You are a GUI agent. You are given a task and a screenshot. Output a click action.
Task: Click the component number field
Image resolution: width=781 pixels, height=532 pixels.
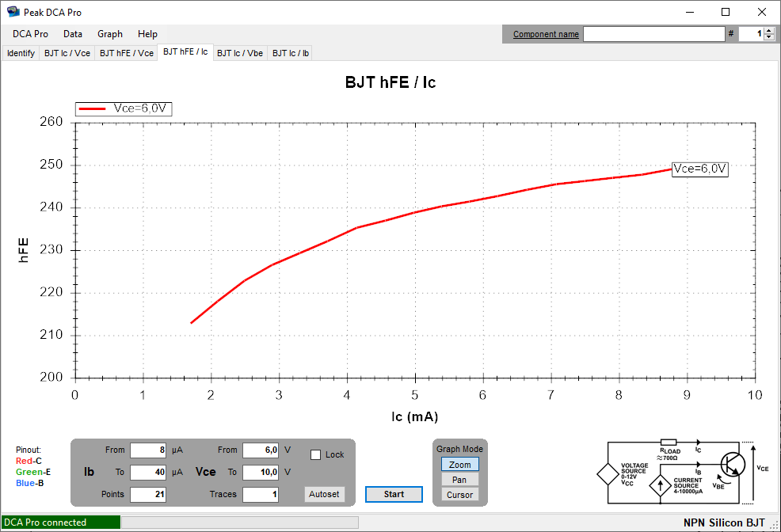[x=751, y=34]
